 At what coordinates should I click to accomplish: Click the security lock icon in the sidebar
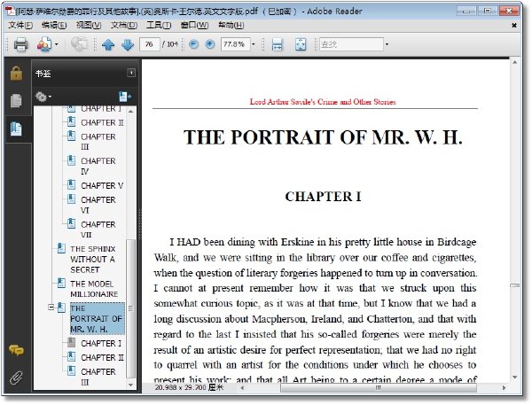point(16,73)
